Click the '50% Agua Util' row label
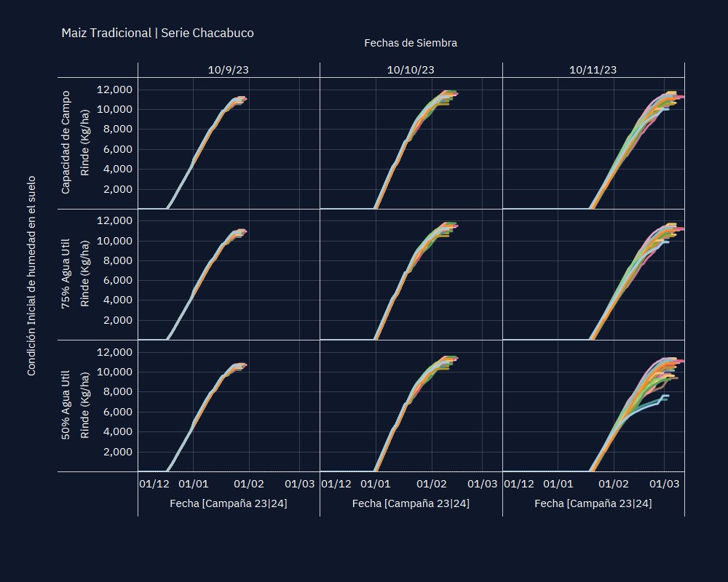Viewport: 728px width, 582px height. [66, 404]
